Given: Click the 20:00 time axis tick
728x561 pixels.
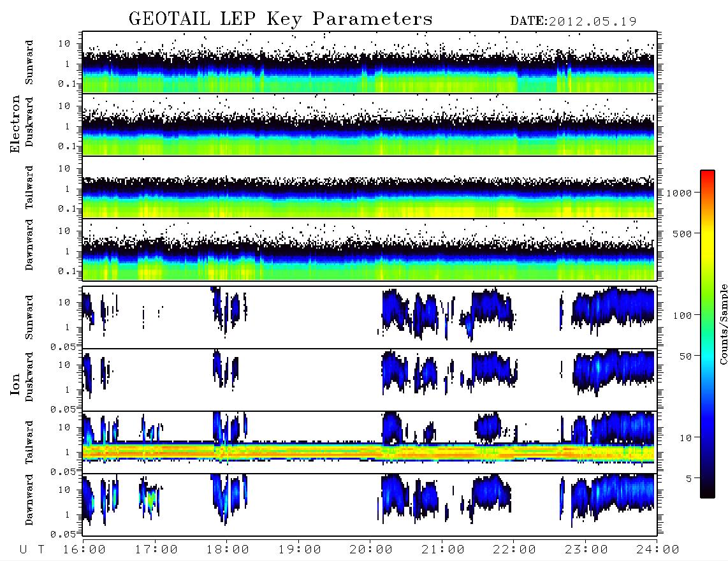Looking at the screenshot, I should [x=371, y=550].
